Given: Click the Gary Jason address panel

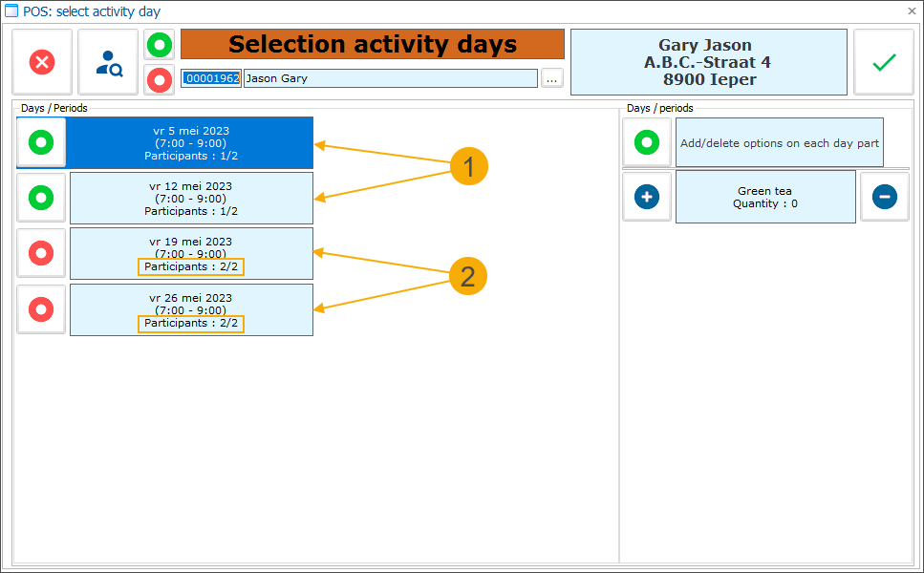Looking at the screenshot, I should tap(708, 61).
